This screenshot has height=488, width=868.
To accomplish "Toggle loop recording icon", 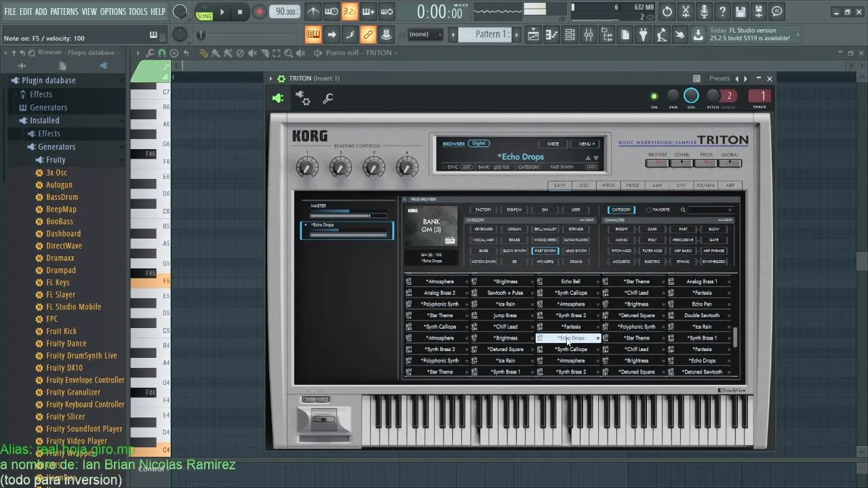I will [387, 12].
